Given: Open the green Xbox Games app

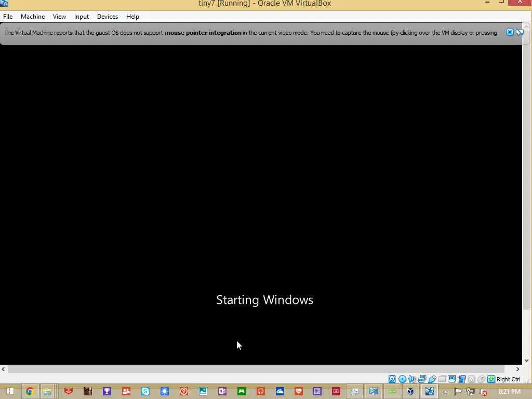Looking at the screenshot, I should pos(241,391).
